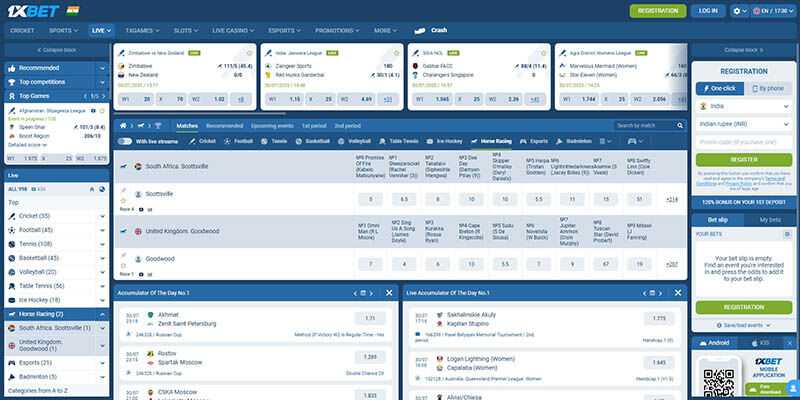Viewport: 800px width, 400px height.
Task: Open the SPORTS menu
Action: click(x=63, y=31)
